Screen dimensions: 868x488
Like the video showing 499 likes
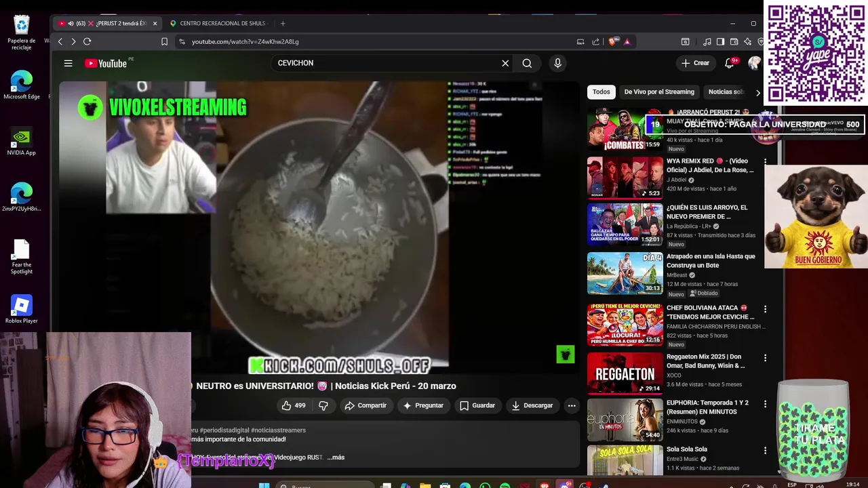[294, 405]
